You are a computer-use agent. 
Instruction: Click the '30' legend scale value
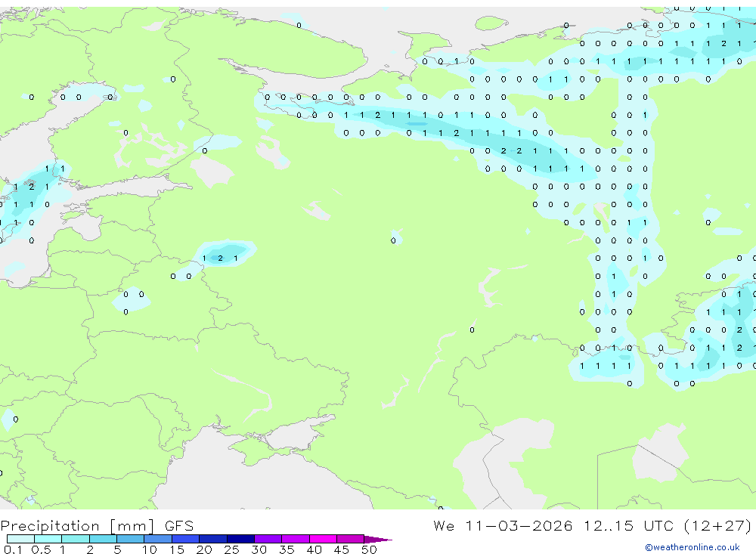259,549
